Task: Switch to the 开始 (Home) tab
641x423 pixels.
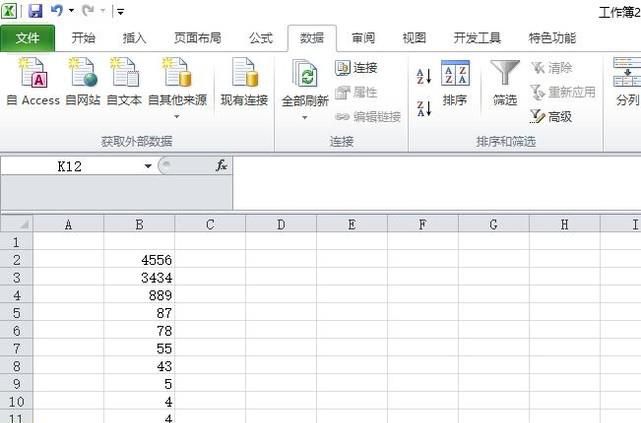Action: pos(83,38)
